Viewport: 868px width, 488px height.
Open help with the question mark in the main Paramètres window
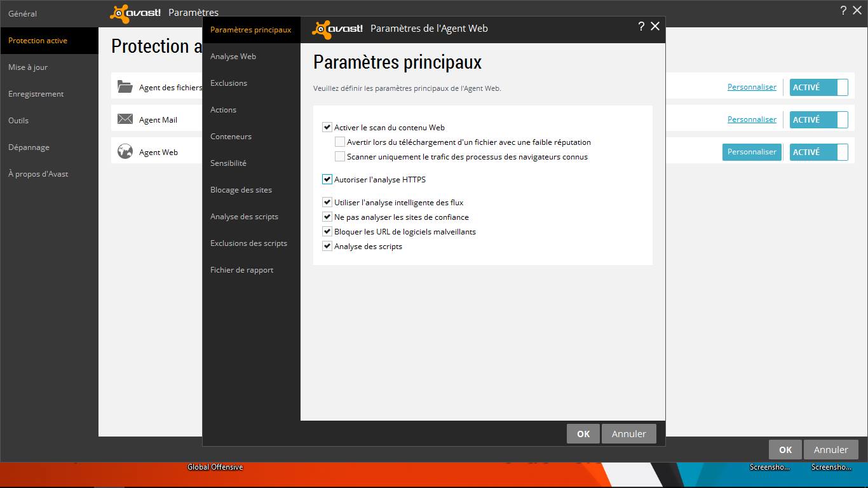click(x=843, y=10)
